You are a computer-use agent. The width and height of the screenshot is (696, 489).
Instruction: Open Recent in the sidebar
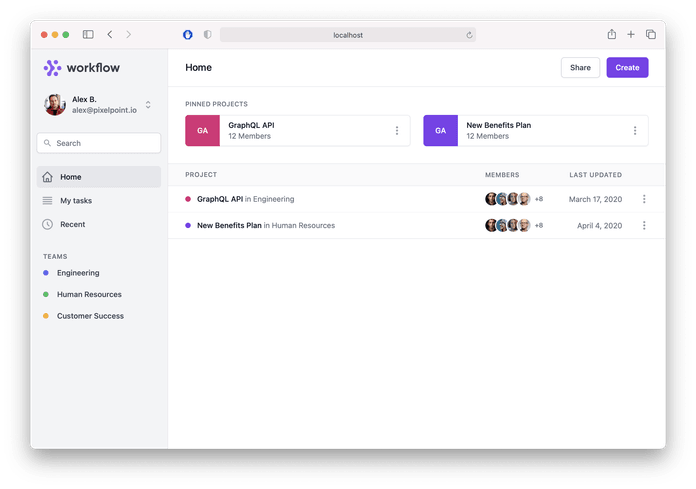point(72,224)
